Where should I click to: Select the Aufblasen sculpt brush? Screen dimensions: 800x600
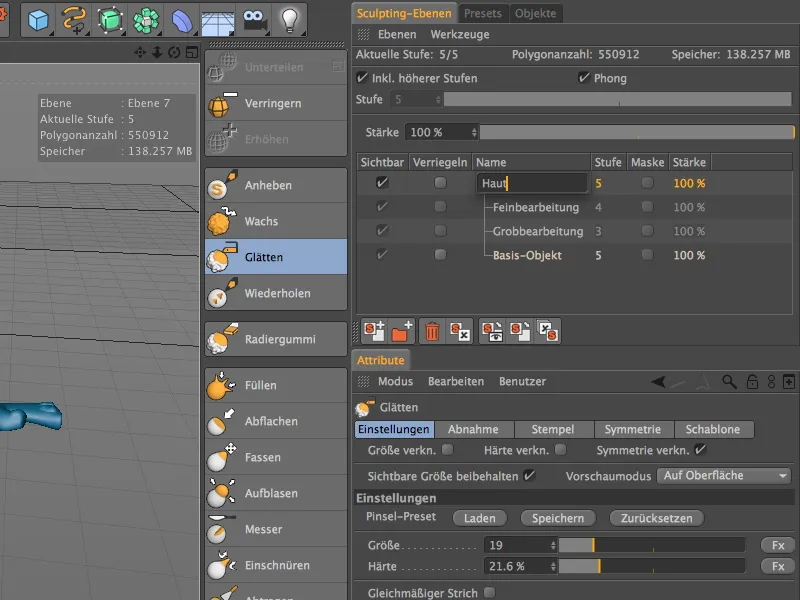tap(276, 493)
